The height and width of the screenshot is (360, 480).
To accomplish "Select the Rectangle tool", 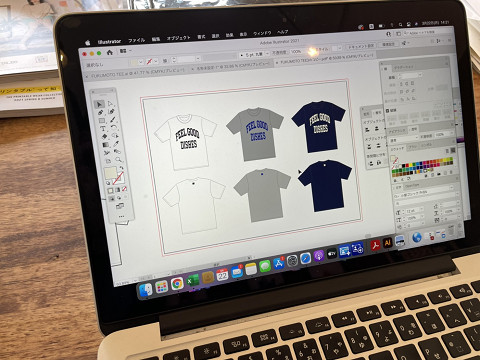I will click(x=102, y=121).
